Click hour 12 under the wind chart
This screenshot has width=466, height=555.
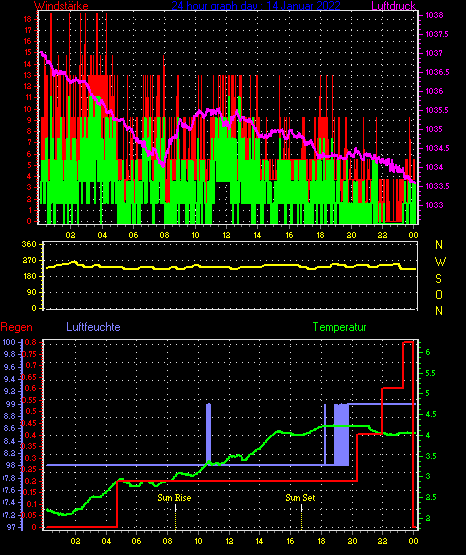226,235
